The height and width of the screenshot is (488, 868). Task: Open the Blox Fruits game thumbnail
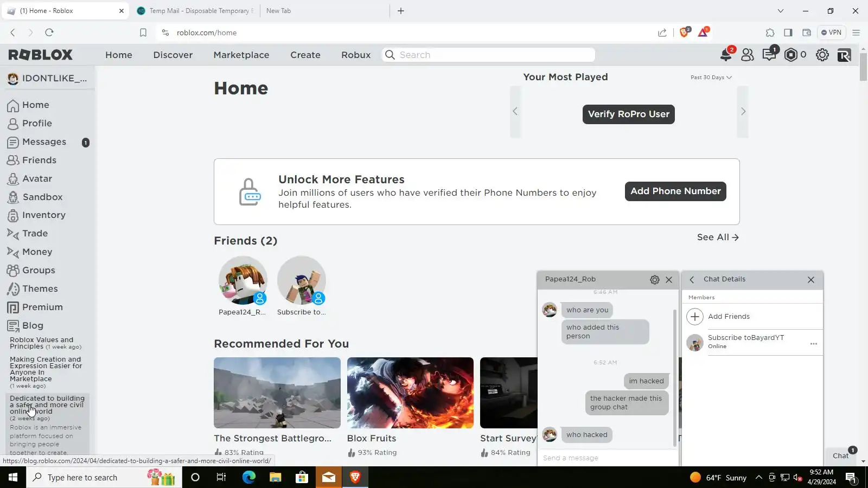coord(410,393)
